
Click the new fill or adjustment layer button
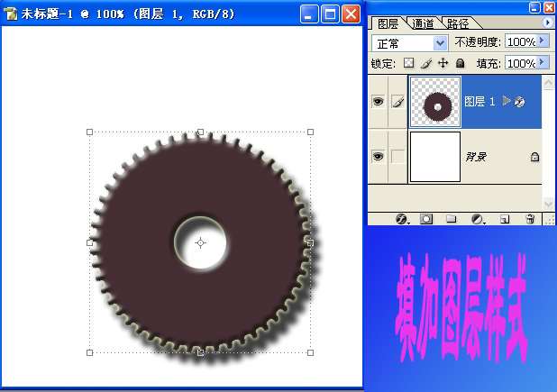[477, 220]
